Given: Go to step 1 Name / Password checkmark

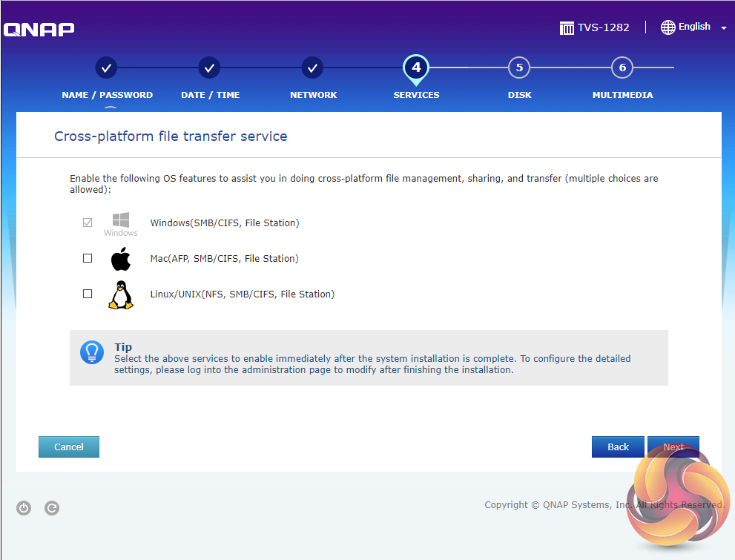Looking at the screenshot, I should [106, 68].
